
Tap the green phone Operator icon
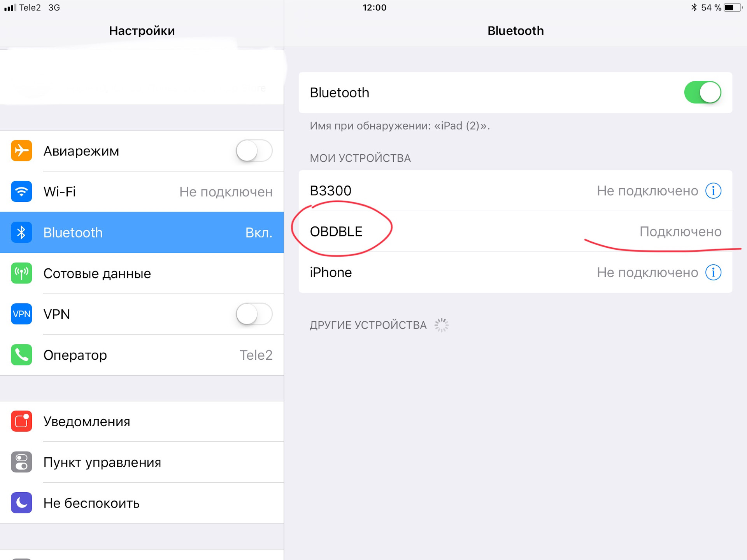coord(21,355)
